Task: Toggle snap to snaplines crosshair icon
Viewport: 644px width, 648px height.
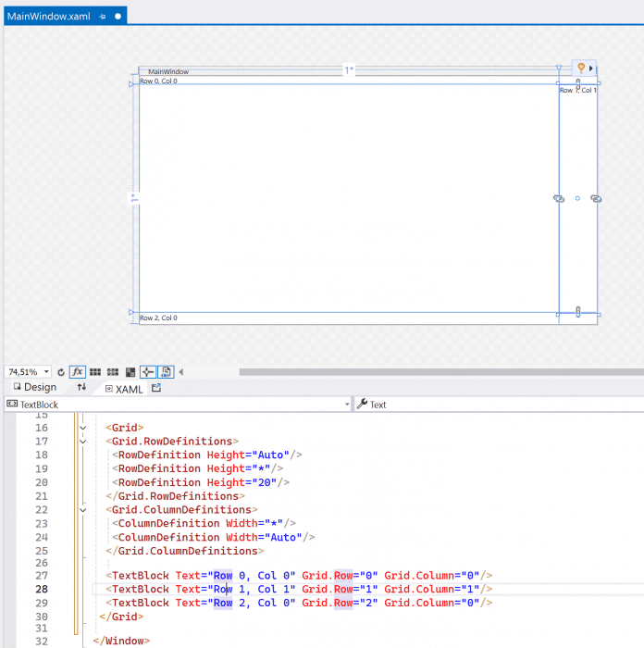Action: 148,372
